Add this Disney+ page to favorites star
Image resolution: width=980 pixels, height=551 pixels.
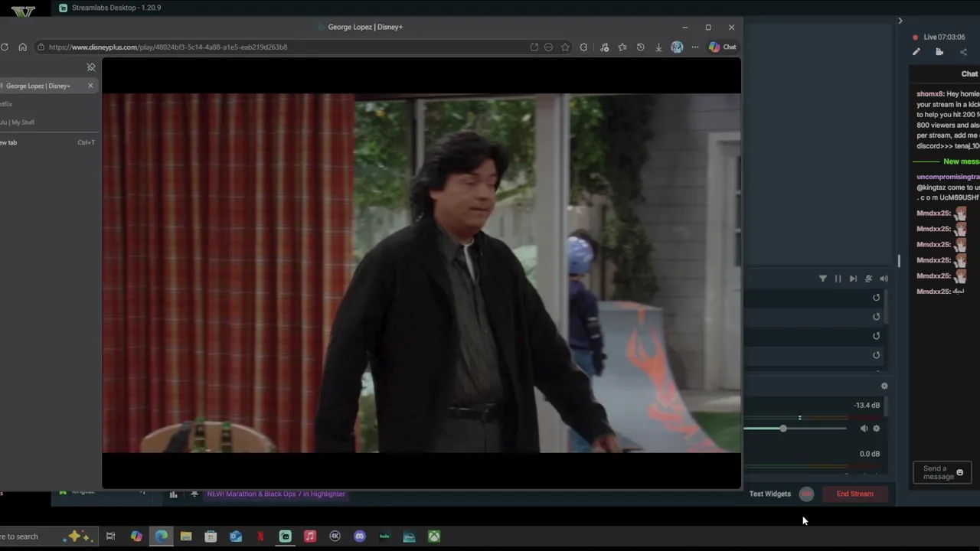[x=565, y=47]
